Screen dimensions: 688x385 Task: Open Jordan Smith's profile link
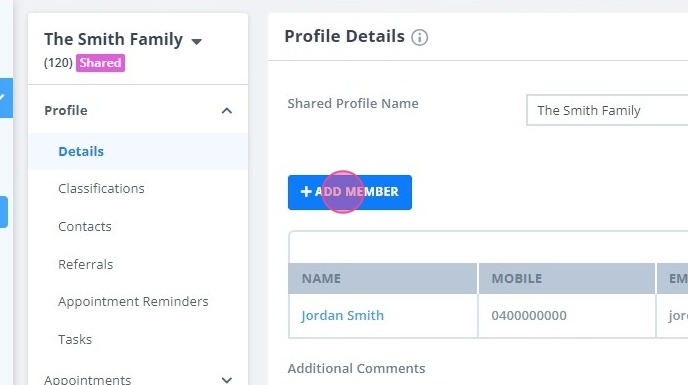pyautogui.click(x=342, y=316)
